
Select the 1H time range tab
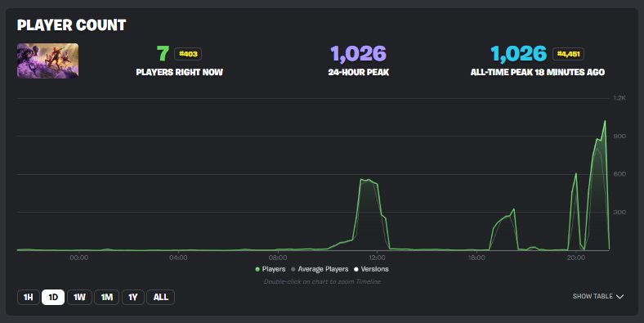tap(29, 297)
